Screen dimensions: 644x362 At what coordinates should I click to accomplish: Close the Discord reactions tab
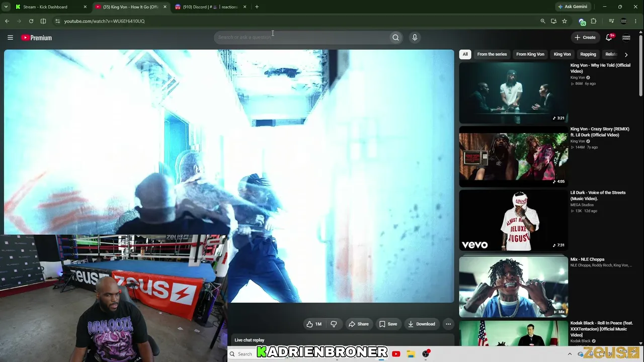(x=245, y=7)
